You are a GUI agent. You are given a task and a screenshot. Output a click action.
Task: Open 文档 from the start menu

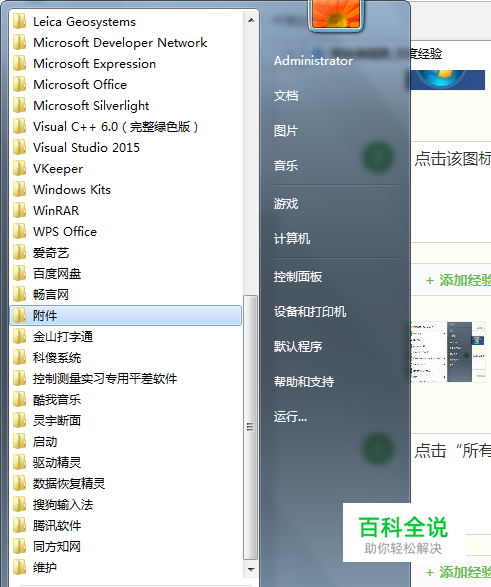click(286, 95)
